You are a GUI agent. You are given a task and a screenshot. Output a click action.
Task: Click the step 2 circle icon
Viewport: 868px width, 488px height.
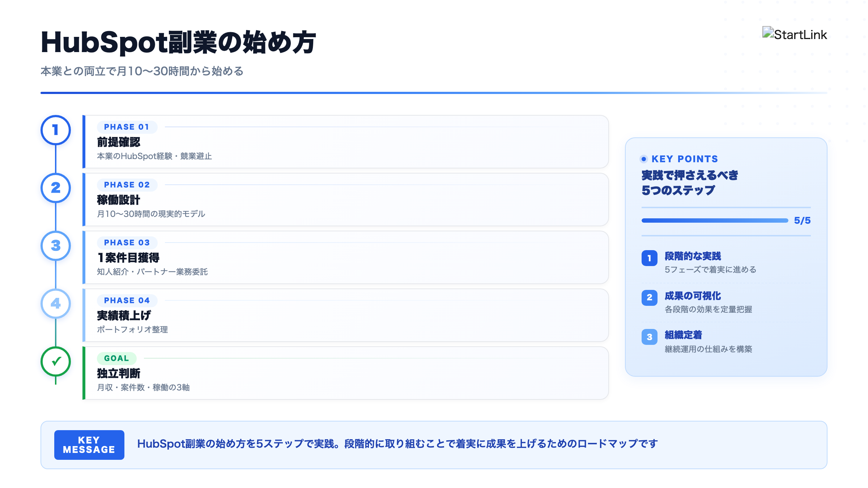click(56, 188)
